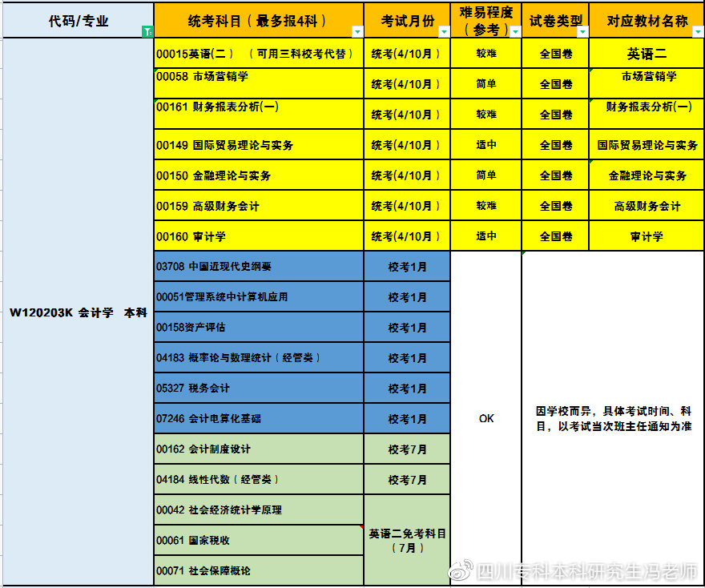Select cell 00051管理系统中计算机应用
705x588 pixels.
click(x=259, y=297)
